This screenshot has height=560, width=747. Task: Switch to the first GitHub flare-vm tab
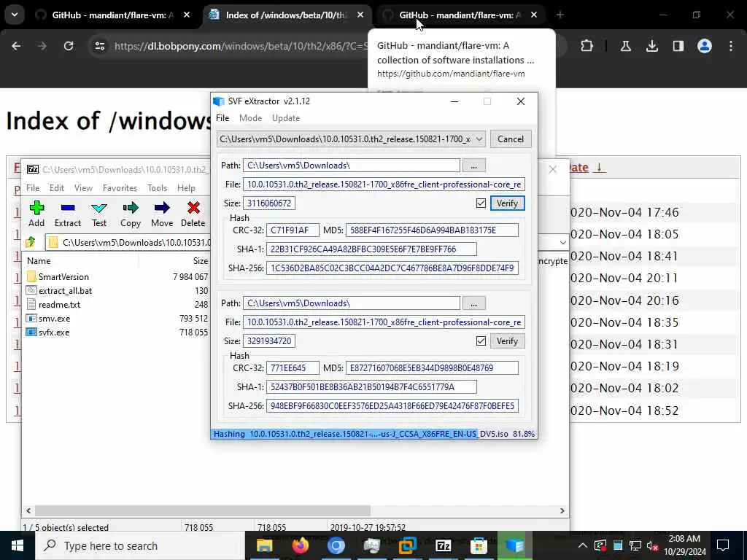tap(112, 15)
